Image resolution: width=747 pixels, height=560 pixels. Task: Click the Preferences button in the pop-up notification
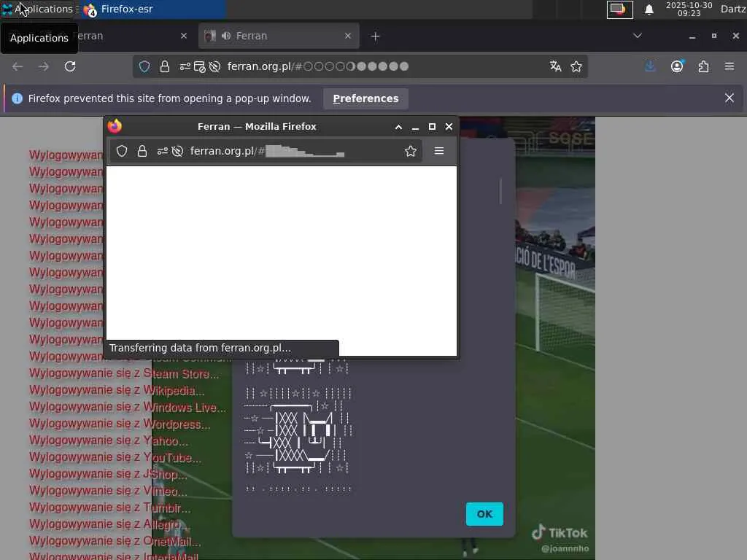tap(365, 98)
